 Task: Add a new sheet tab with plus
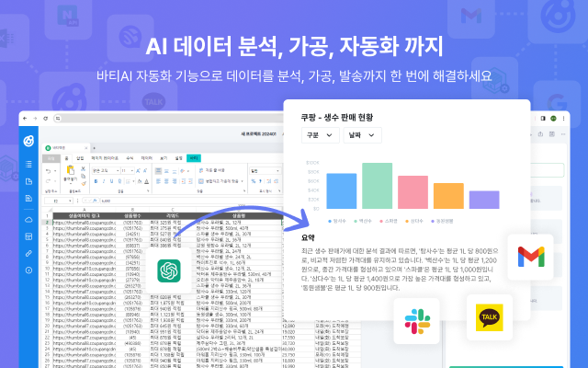click(94, 148)
